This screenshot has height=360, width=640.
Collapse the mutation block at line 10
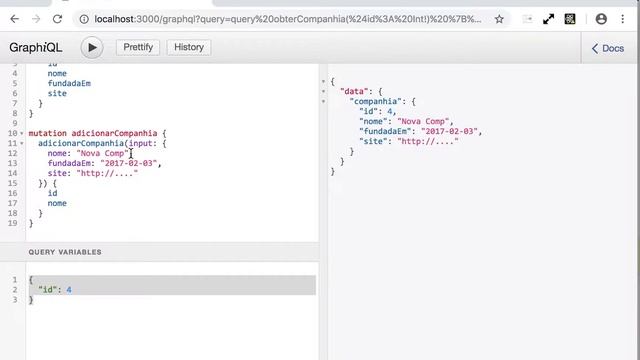(x=22, y=133)
